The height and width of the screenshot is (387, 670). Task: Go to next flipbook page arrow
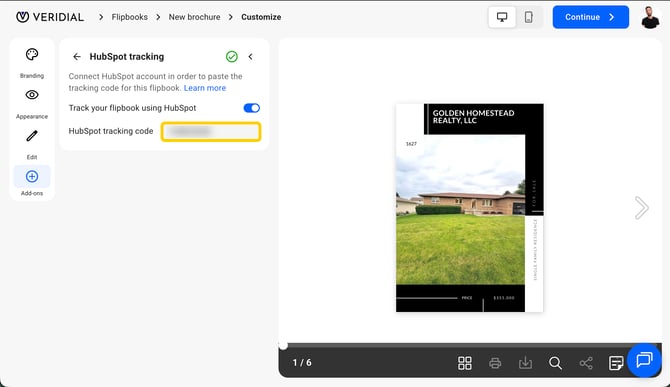pos(641,208)
